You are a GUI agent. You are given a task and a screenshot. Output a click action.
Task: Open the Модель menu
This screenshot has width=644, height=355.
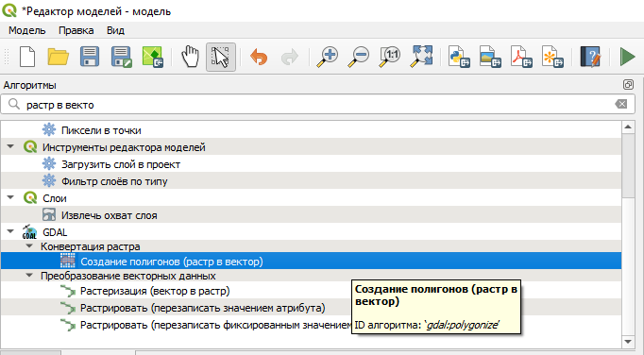[x=27, y=30]
